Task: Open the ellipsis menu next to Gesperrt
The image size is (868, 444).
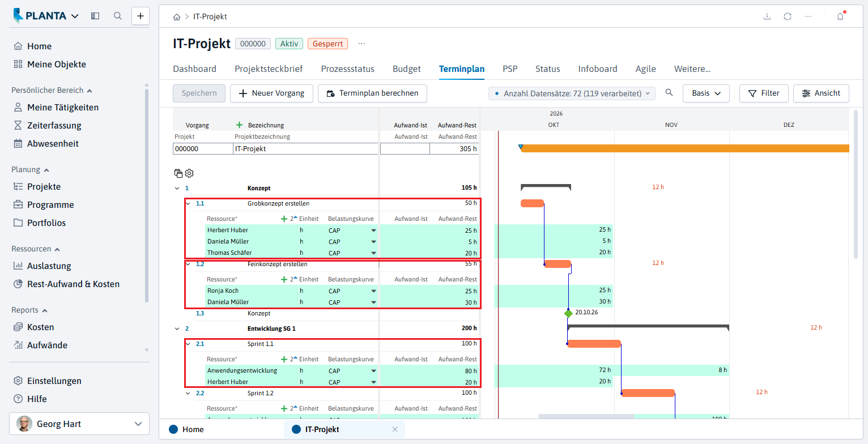Action: coord(361,44)
